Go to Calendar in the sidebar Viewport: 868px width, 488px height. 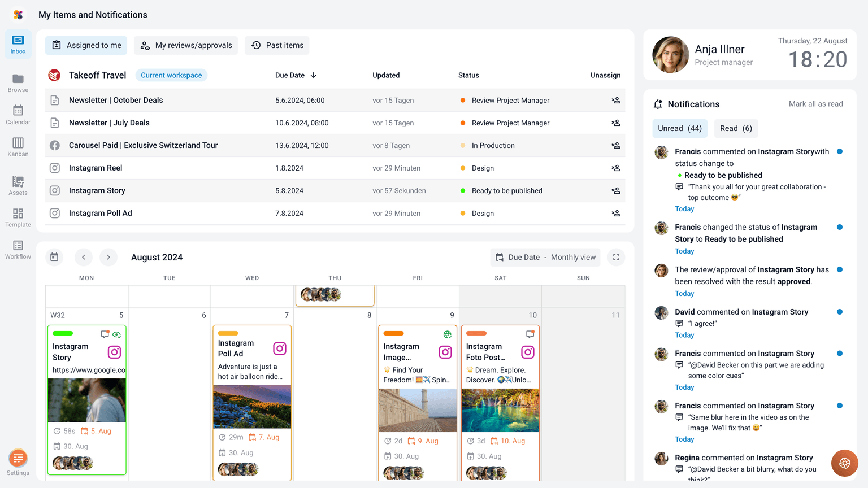point(18,115)
